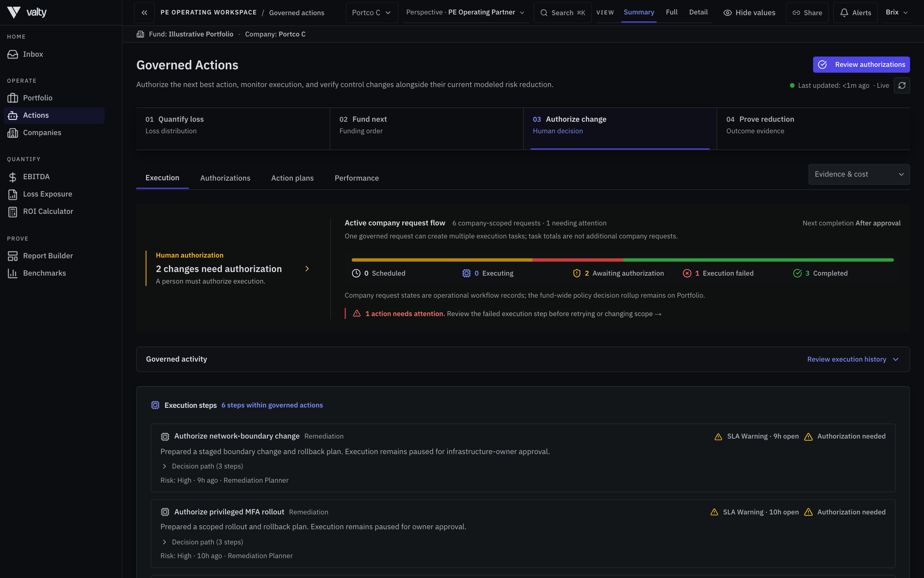Click the Execution failed status icon
The height and width of the screenshot is (578, 924).
tap(687, 273)
